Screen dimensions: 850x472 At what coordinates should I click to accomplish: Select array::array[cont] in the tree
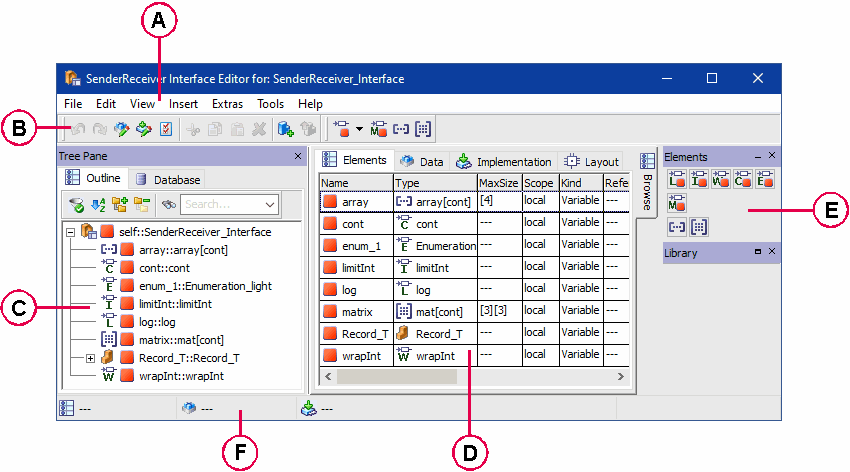coord(183,250)
